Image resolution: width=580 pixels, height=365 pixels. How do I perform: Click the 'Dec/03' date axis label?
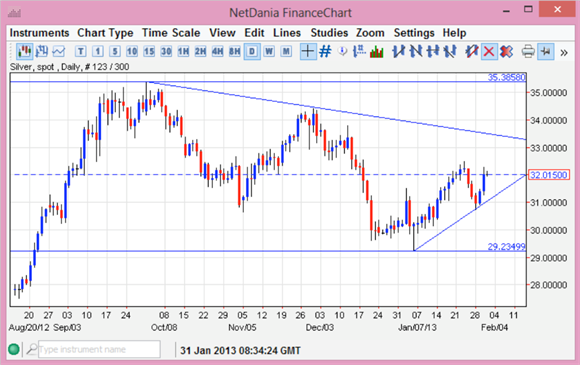click(x=320, y=328)
